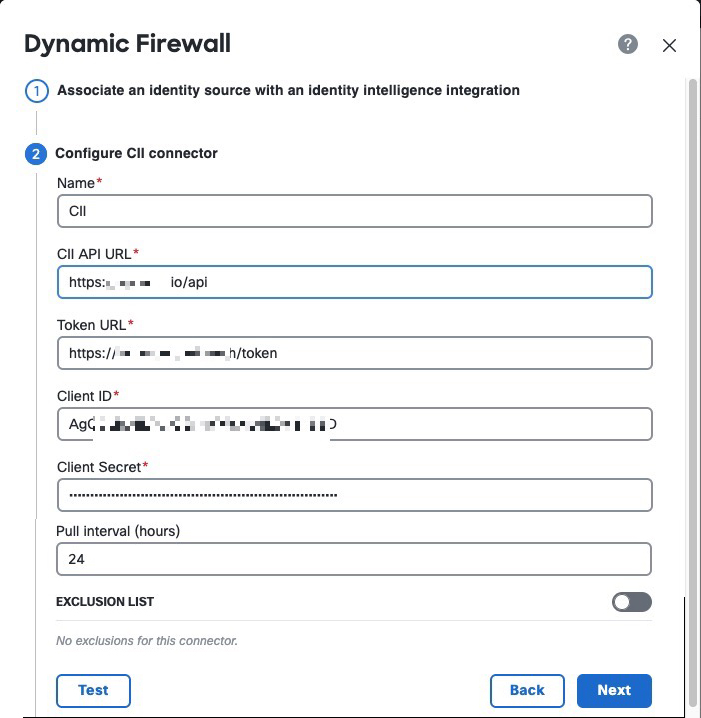
Task: Click the dialog's vertical scrollbar
Action: click(x=693, y=300)
